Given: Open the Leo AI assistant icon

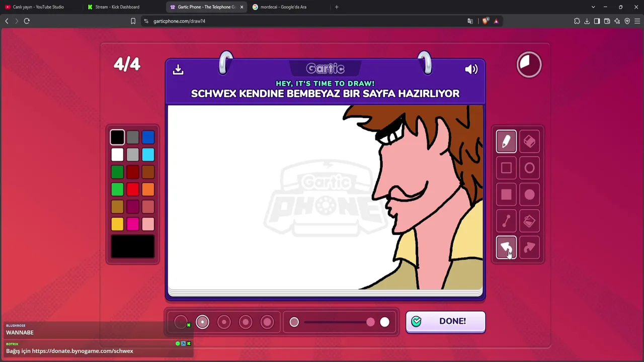Looking at the screenshot, I should (617, 21).
